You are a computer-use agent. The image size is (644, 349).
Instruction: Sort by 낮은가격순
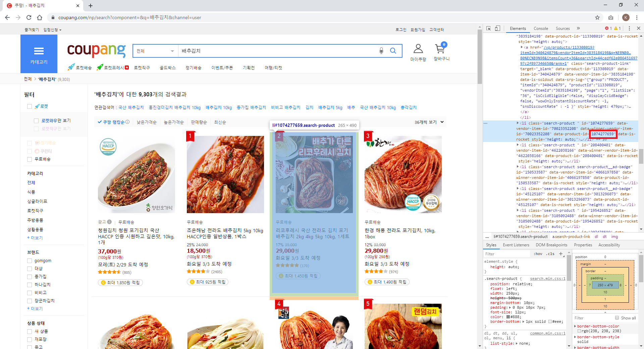(x=147, y=122)
